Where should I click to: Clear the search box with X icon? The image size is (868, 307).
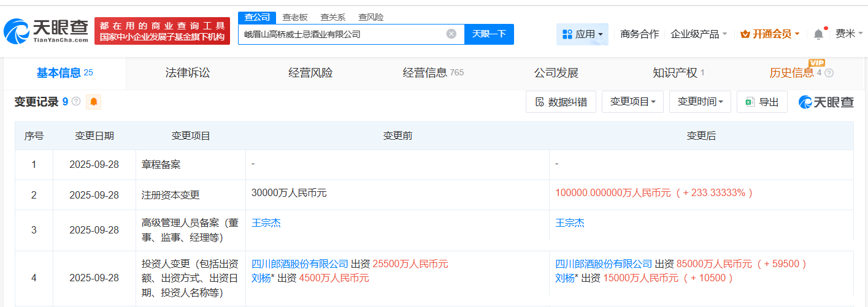451,34
